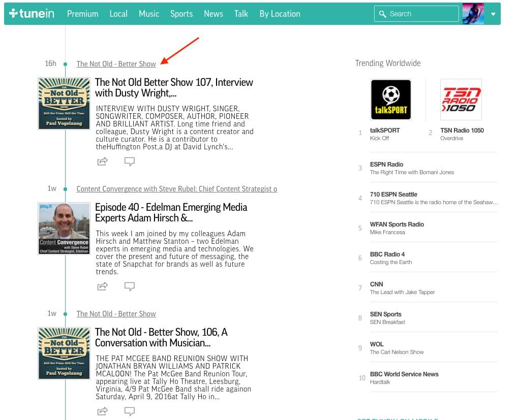Share Episode 40 Edelman Emerging Media
The width and height of the screenshot is (519, 420).
point(102,286)
